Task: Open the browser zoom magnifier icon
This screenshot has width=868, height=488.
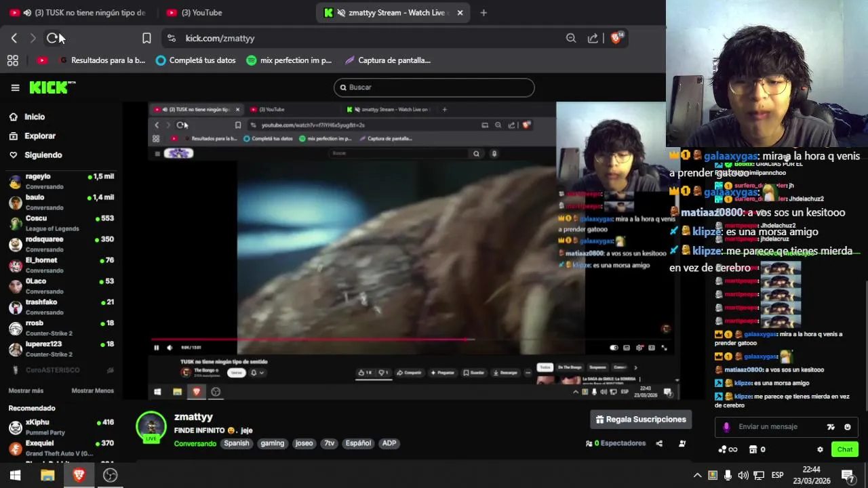Action: click(x=571, y=39)
